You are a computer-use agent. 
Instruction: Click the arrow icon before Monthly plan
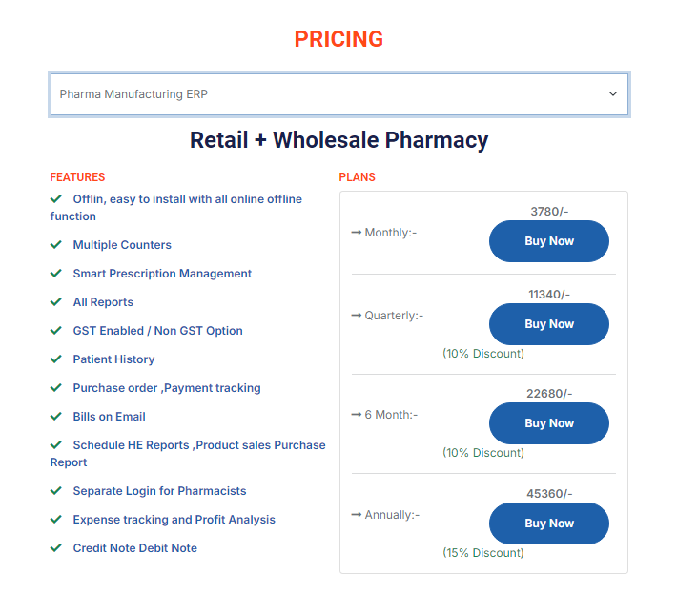357,233
